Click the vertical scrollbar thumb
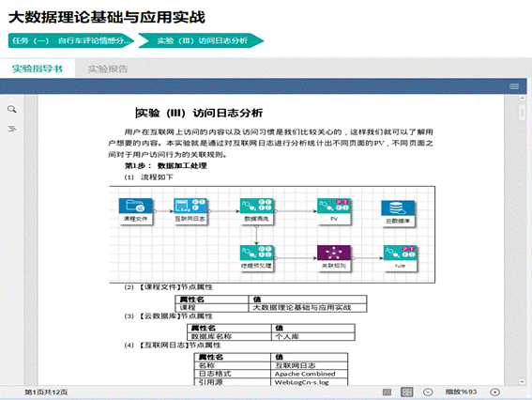 [523, 112]
